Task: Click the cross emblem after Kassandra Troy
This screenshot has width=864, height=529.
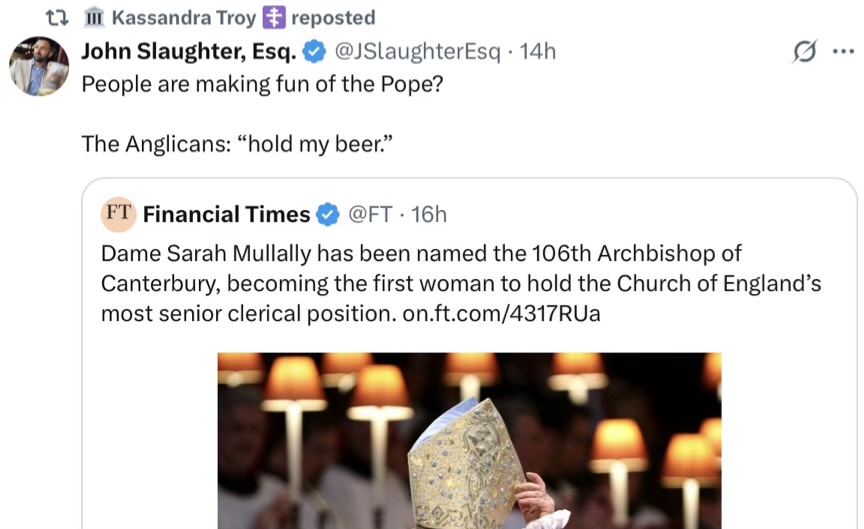Action: tap(274, 17)
